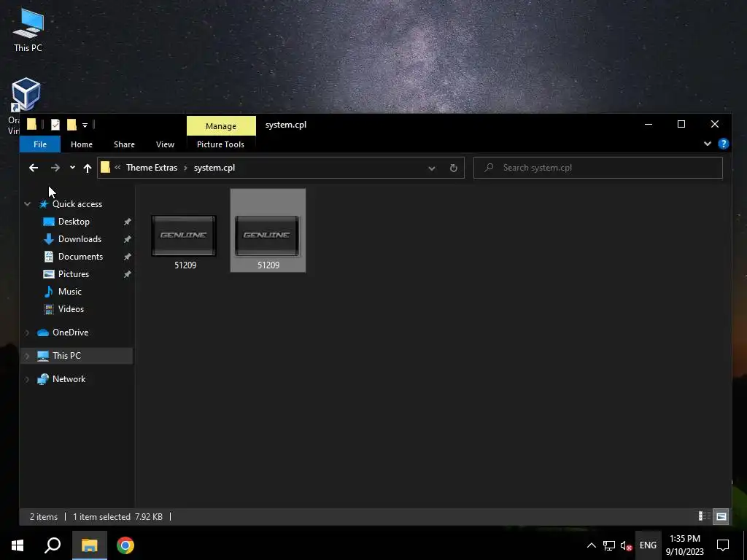The height and width of the screenshot is (560, 747).
Task: Select the unselected 51209 image thumbnail
Action: pyautogui.click(x=185, y=236)
